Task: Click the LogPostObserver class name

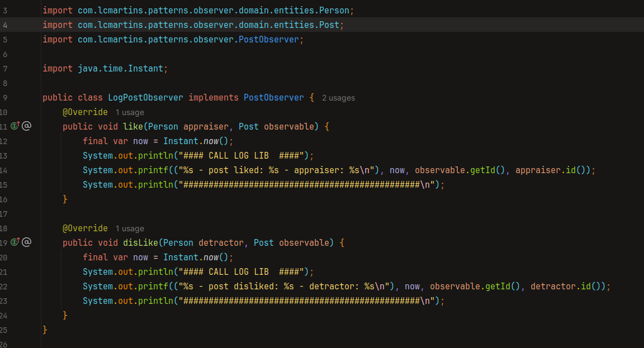Action: tap(146, 98)
